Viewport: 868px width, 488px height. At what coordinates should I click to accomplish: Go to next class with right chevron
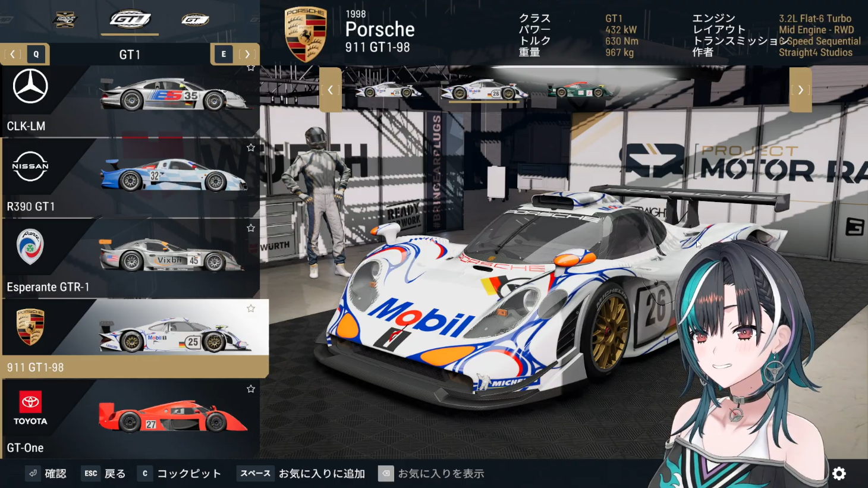pos(247,54)
